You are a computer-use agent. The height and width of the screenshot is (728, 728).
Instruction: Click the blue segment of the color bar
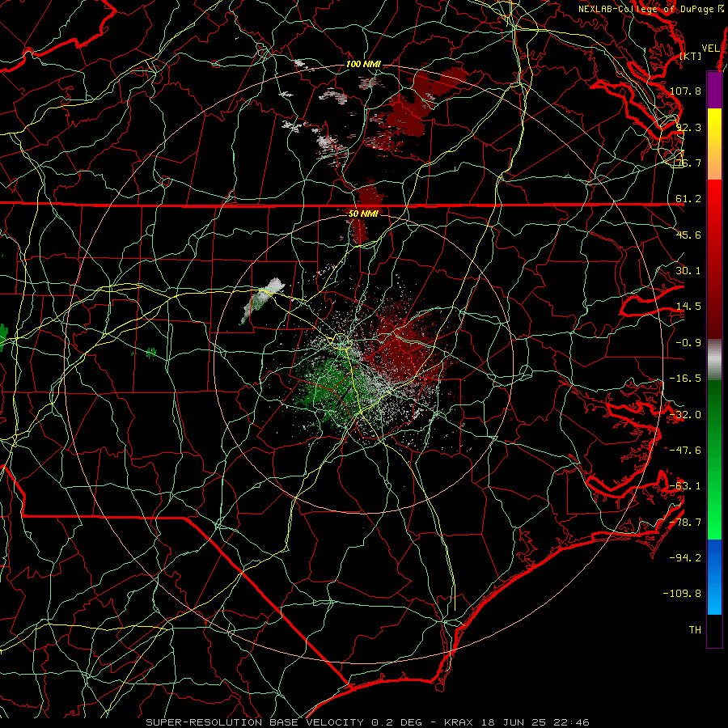coord(714,577)
